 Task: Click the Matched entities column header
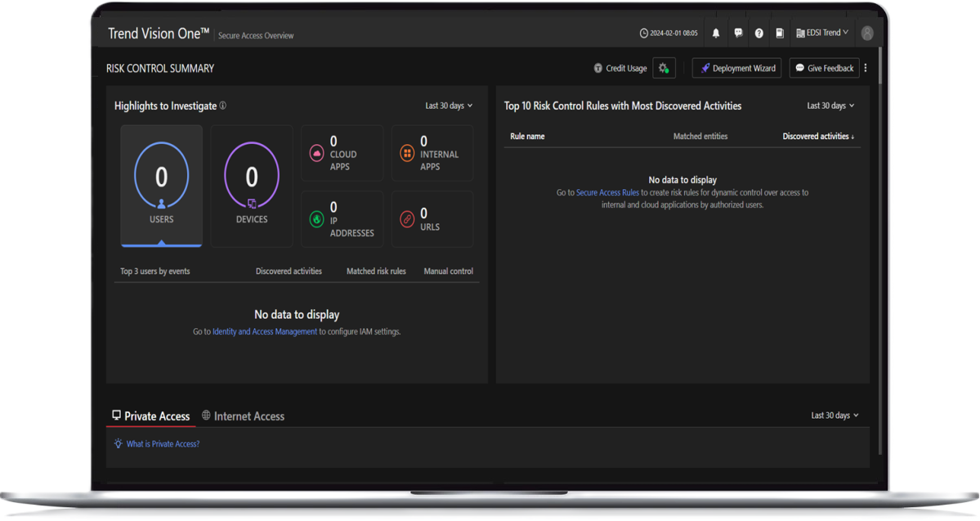click(700, 137)
